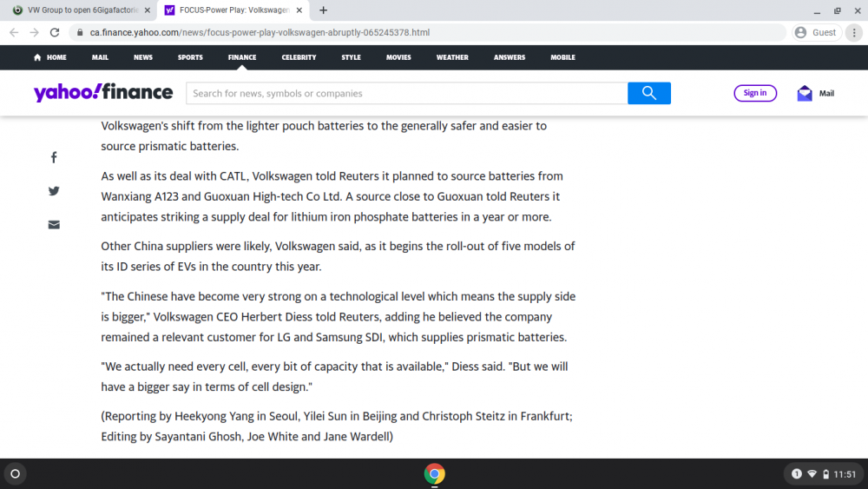Viewport: 868px width, 489px height.
Task: Select Finance in top navigation
Action: (x=242, y=57)
